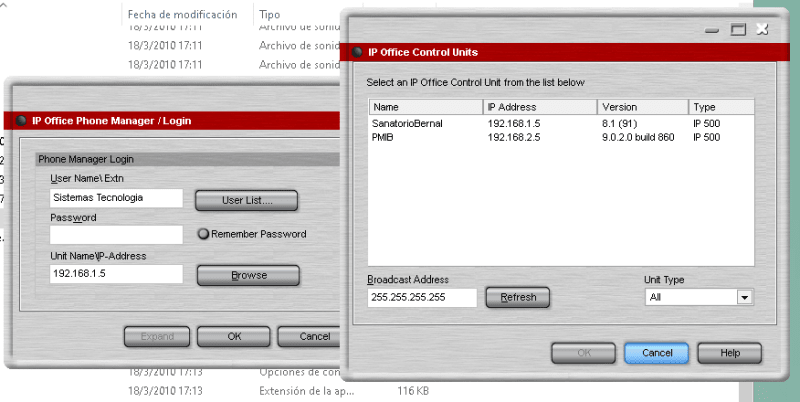Sort control units by Type column
Viewport: 800px width, 402px height.
[721, 107]
